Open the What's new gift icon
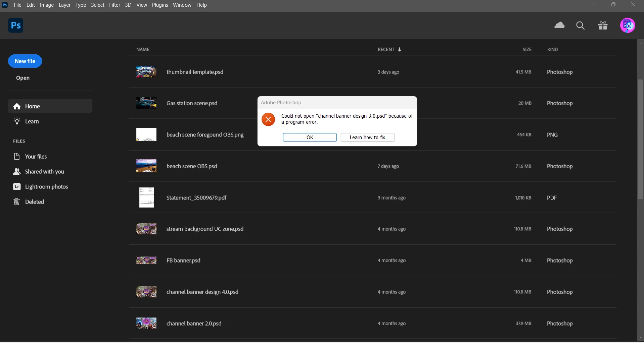This screenshot has height=343, width=644. point(603,25)
